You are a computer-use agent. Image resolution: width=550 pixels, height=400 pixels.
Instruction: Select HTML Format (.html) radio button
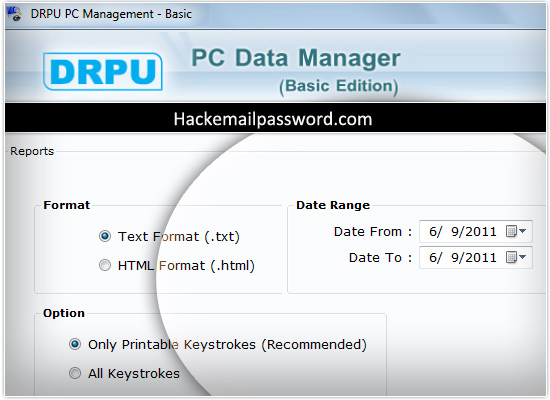(105, 265)
